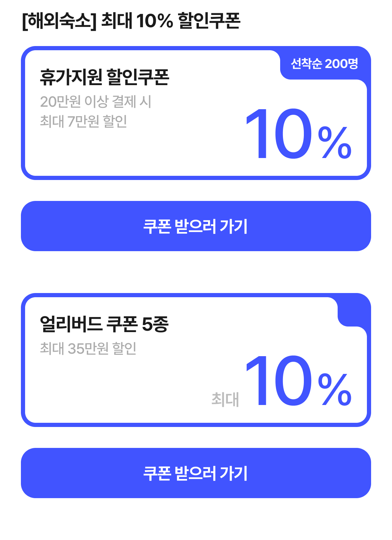The width and height of the screenshot is (392, 540).
Task: Click the large 10% on 휴가지원 coupon
Action: pyautogui.click(x=298, y=134)
